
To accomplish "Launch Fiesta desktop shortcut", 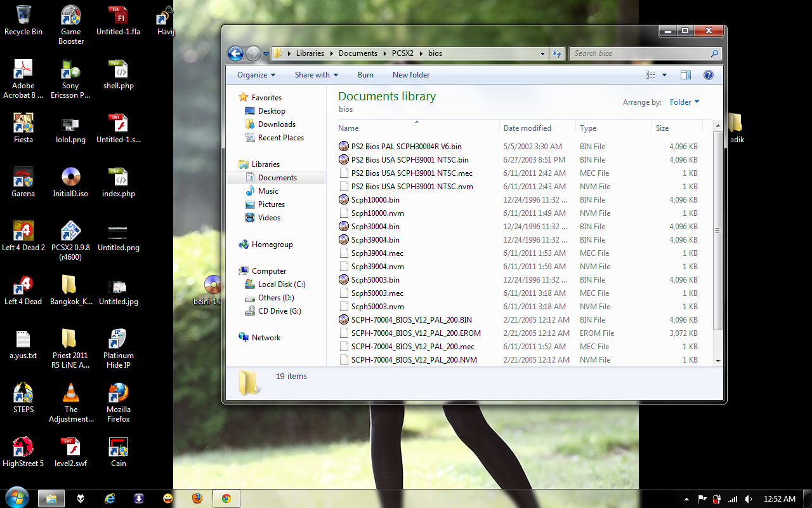I will (23, 128).
